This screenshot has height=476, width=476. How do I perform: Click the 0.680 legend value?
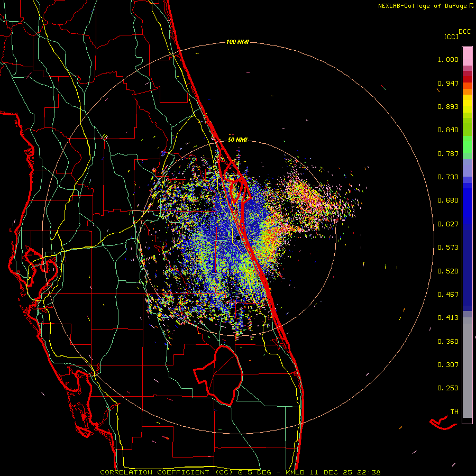click(x=448, y=200)
